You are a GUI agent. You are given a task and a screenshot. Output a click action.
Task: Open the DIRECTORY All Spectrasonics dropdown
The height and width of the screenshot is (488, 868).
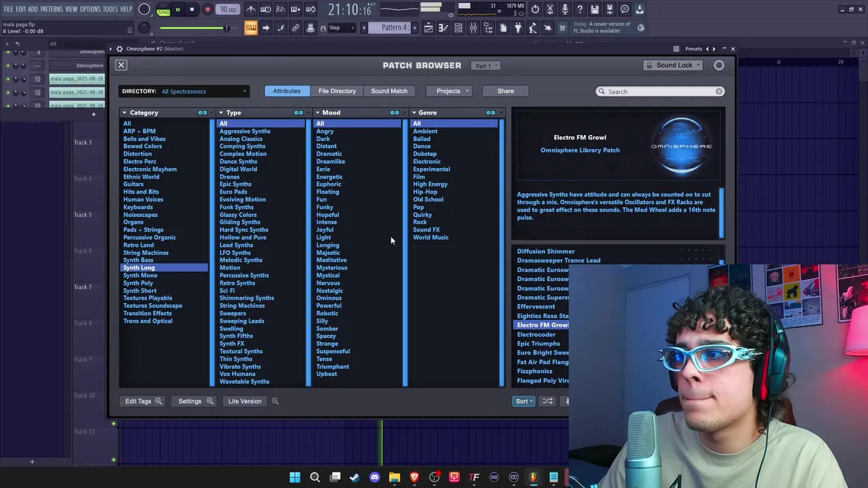[x=184, y=91]
